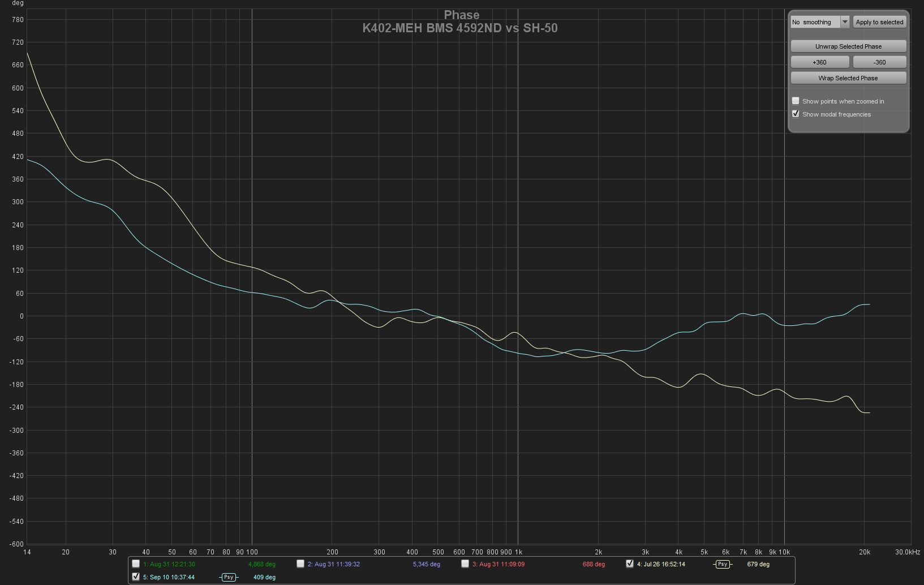This screenshot has width=924, height=585.
Task: Hide trace 4 Jul 26 16:52:14
Action: click(630, 564)
